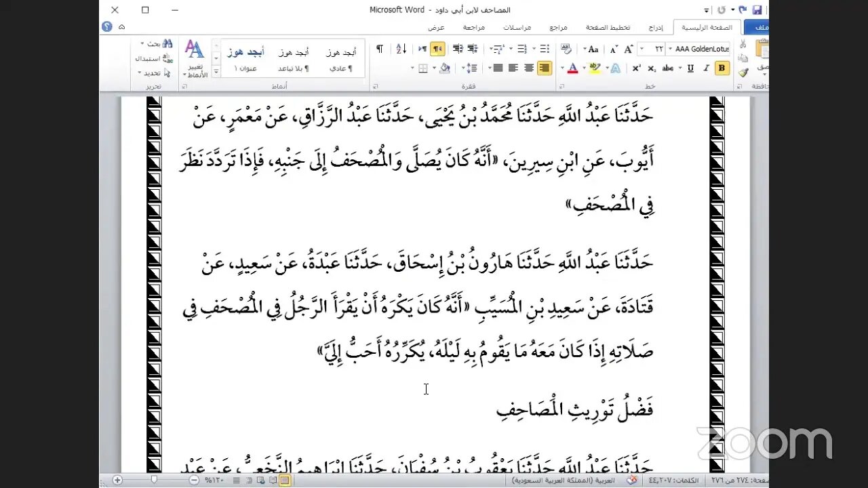Toggle Italic formatting

pos(706,68)
